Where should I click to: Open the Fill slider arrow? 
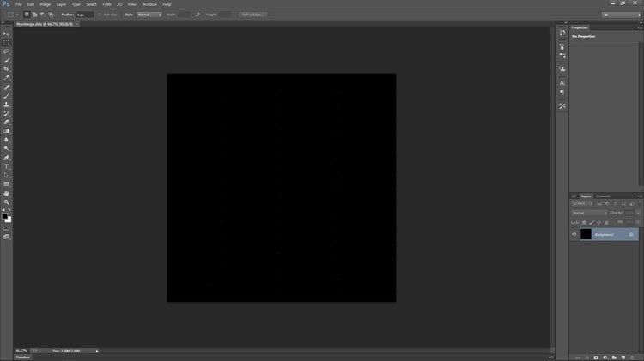coord(638,222)
